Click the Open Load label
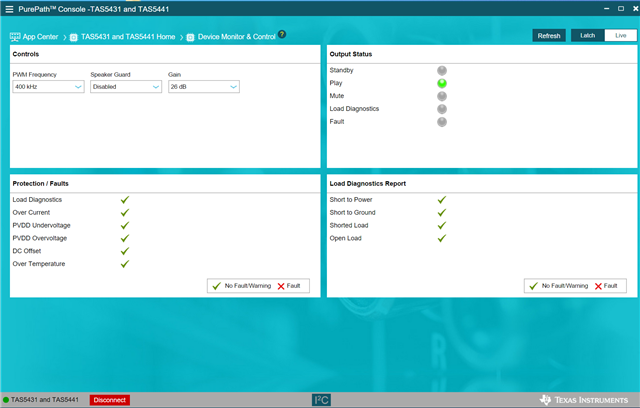This screenshot has width=640, height=408. click(345, 238)
